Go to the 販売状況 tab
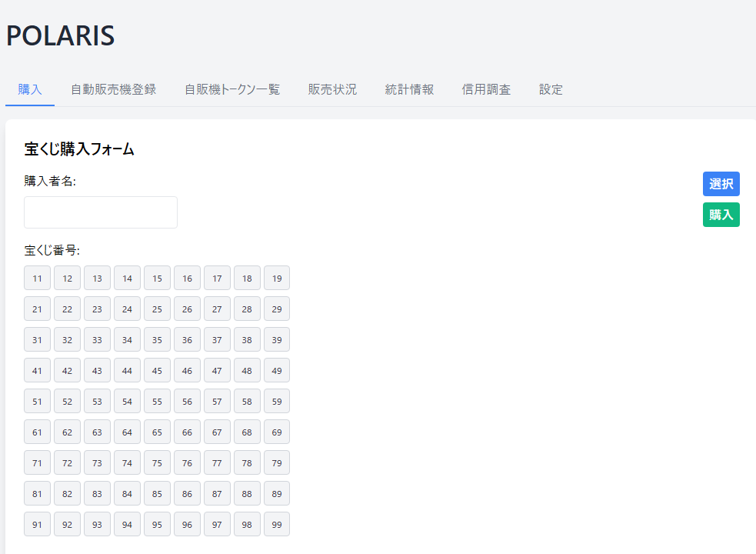This screenshot has height=554, width=756. 332,89
